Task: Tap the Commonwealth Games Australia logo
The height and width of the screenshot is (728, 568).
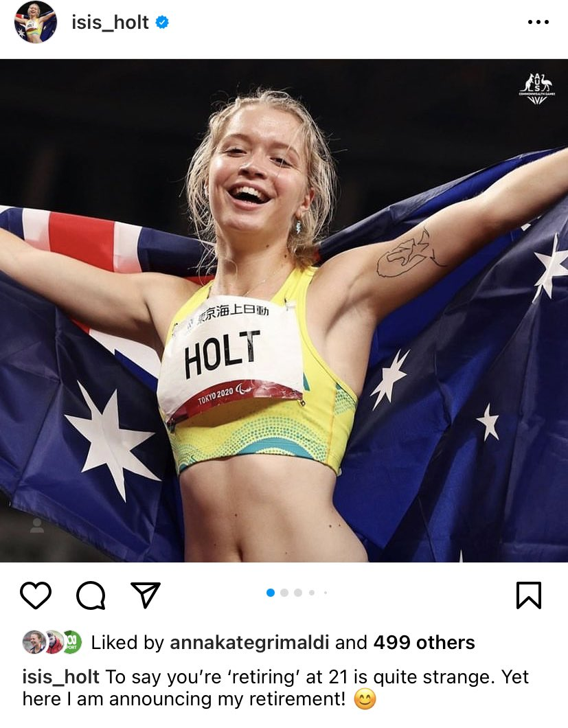Action: (537, 88)
